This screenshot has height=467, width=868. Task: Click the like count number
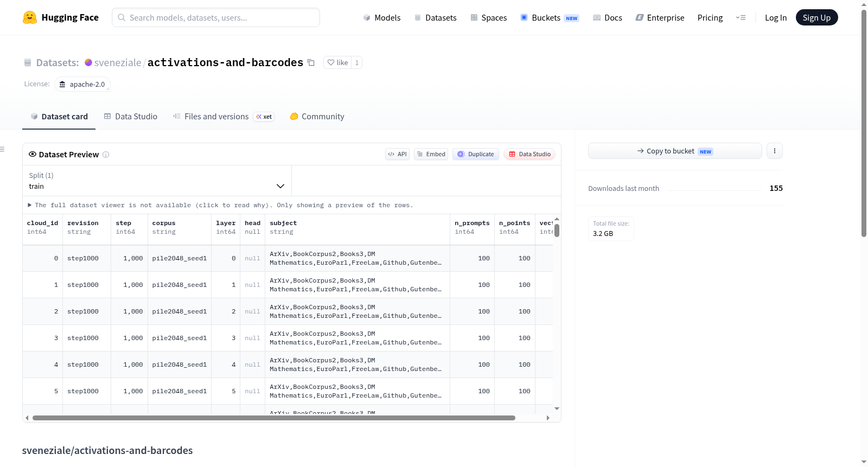(x=357, y=62)
